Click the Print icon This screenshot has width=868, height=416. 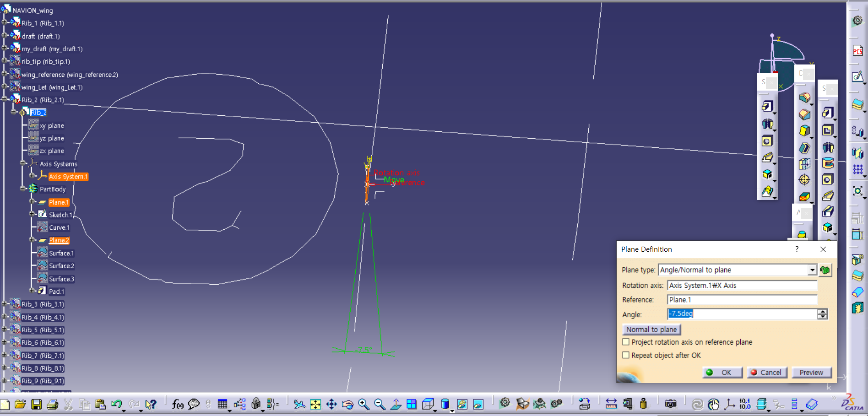(x=53, y=404)
